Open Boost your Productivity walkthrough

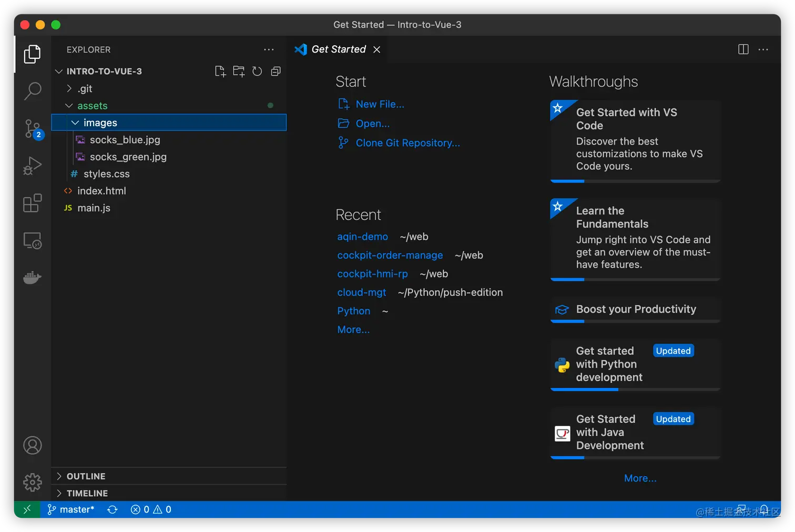point(635,310)
